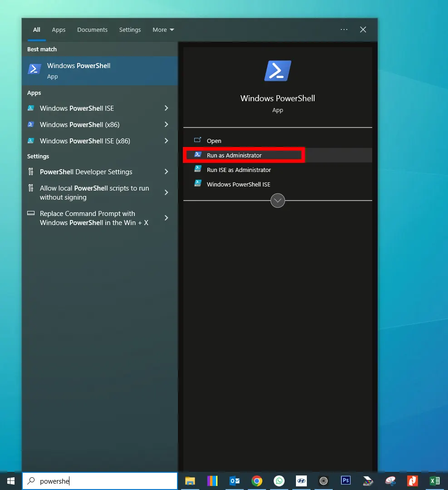Expand PowerShell Developer Settings arrow
This screenshot has width=448, height=490.
166,171
